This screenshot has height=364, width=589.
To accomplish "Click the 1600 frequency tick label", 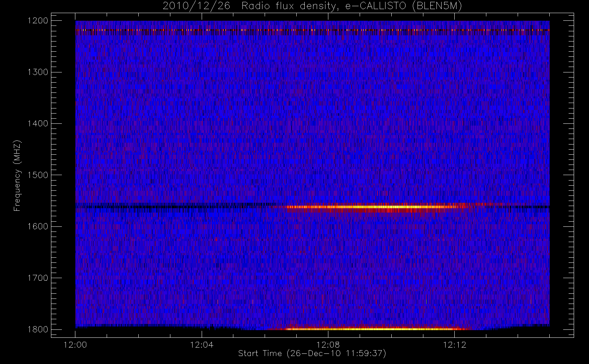I will [38, 226].
